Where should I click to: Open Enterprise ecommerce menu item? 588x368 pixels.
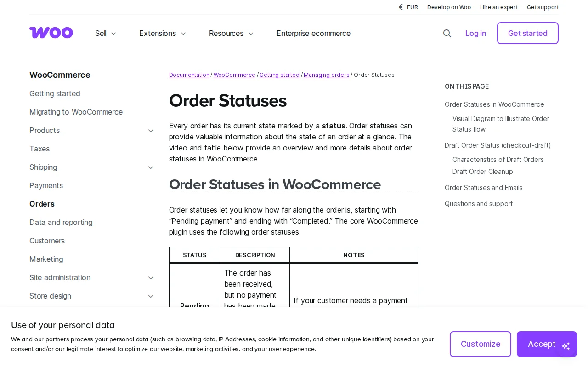point(313,33)
